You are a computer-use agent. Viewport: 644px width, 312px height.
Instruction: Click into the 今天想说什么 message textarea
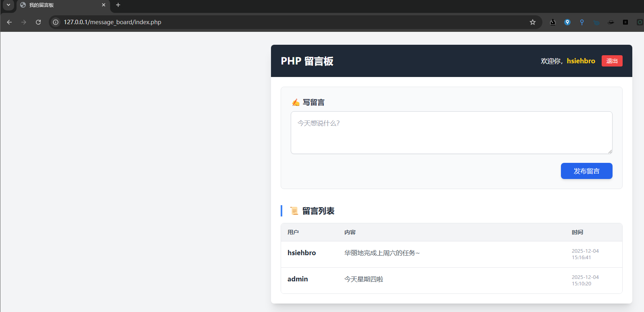pyautogui.click(x=451, y=132)
